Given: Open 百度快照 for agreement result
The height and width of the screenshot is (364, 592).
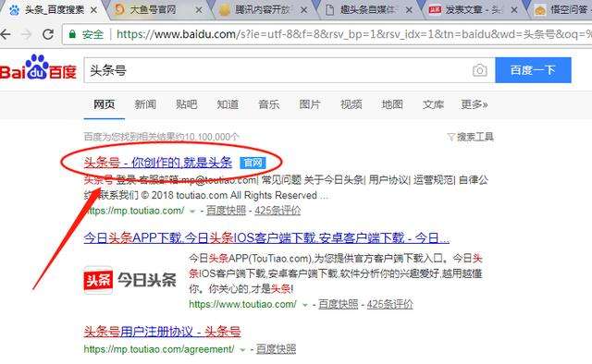Looking at the screenshot, I should (x=276, y=349).
